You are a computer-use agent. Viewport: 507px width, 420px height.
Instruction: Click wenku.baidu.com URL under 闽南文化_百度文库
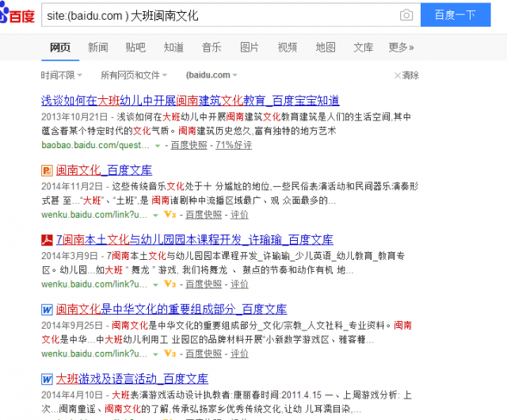pyautogui.click(x=94, y=215)
